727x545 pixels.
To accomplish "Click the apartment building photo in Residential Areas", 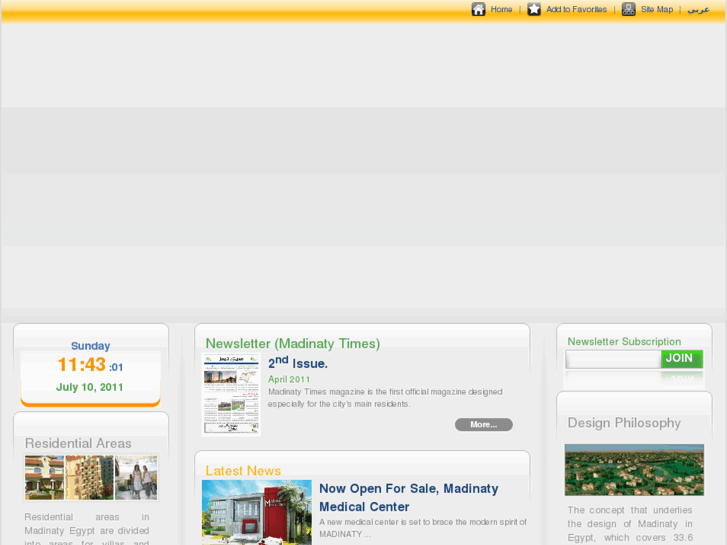I will [x=89, y=477].
